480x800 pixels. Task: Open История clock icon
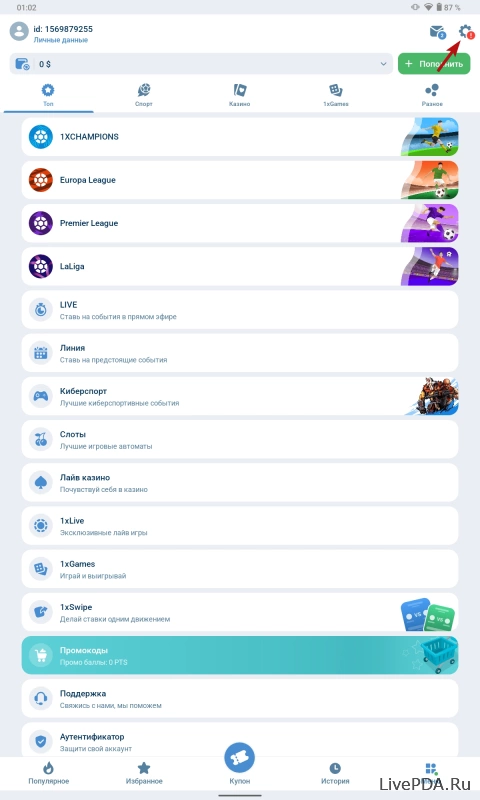coord(335,768)
